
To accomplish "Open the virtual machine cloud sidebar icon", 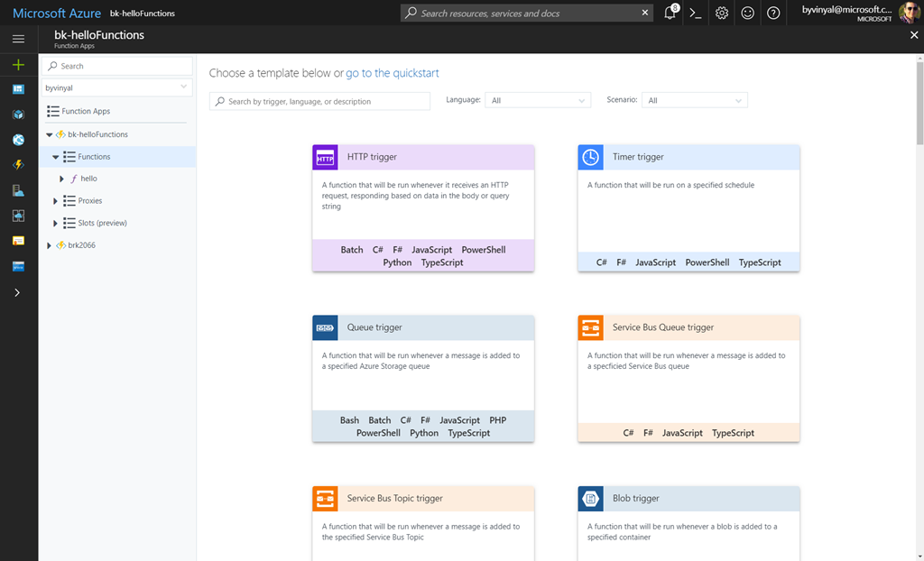I will click(x=18, y=216).
